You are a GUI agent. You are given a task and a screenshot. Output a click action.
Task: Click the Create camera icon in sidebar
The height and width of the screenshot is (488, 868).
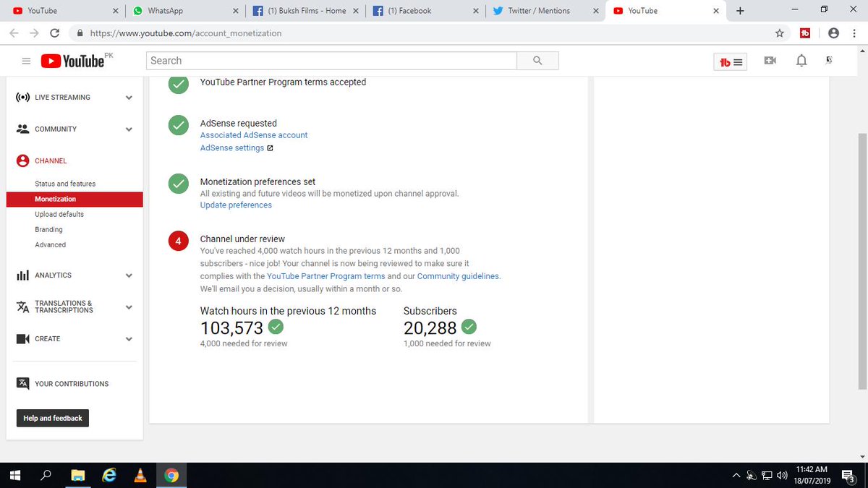click(x=22, y=339)
